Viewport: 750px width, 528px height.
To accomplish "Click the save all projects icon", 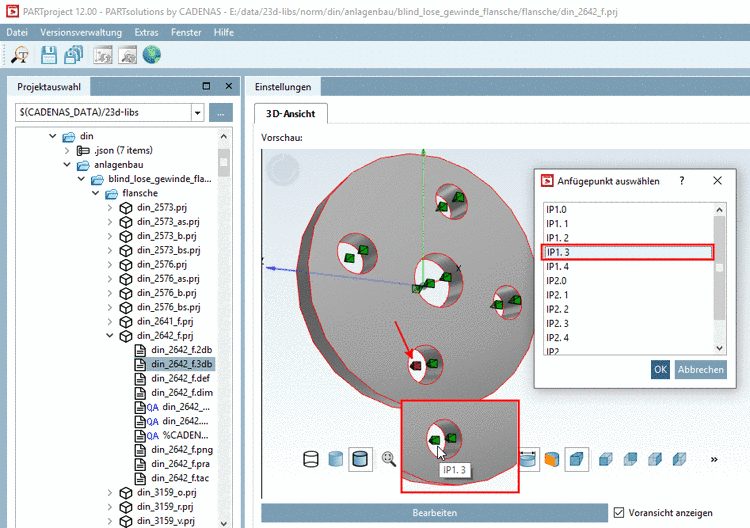I will click(74, 55).
